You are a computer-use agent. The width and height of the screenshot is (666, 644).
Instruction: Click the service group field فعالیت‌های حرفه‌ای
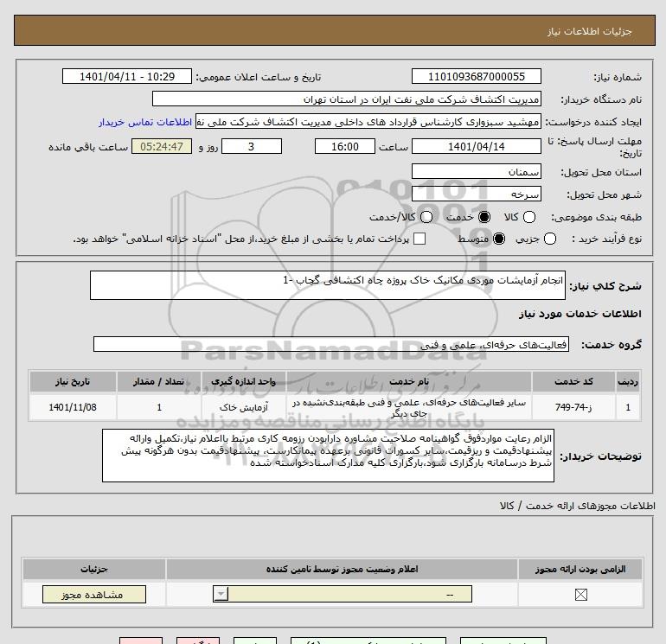point(331,344)
